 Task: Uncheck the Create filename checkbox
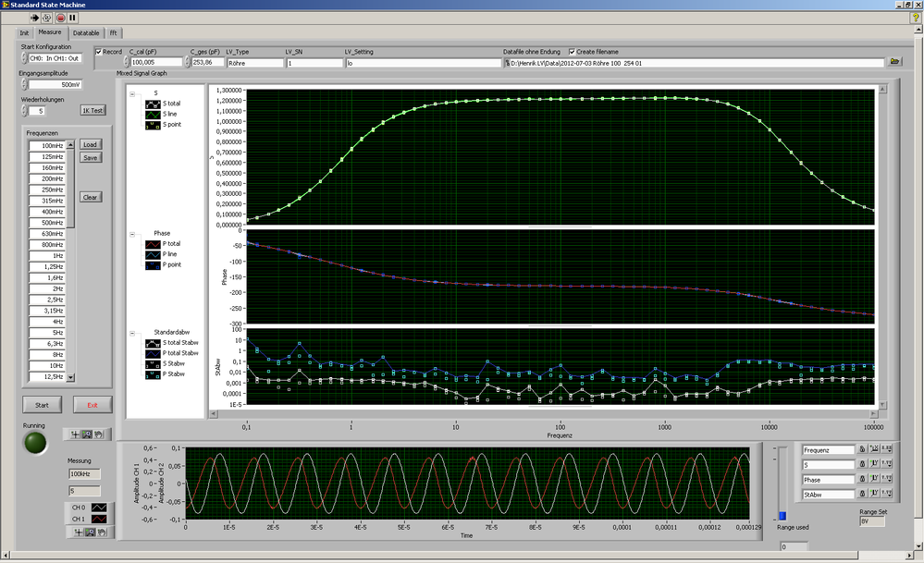click(572, 52)
